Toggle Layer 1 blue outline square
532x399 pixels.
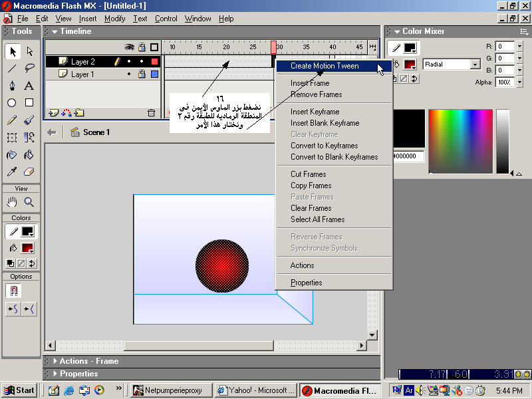pyautogui.click(x=155, y=74)
